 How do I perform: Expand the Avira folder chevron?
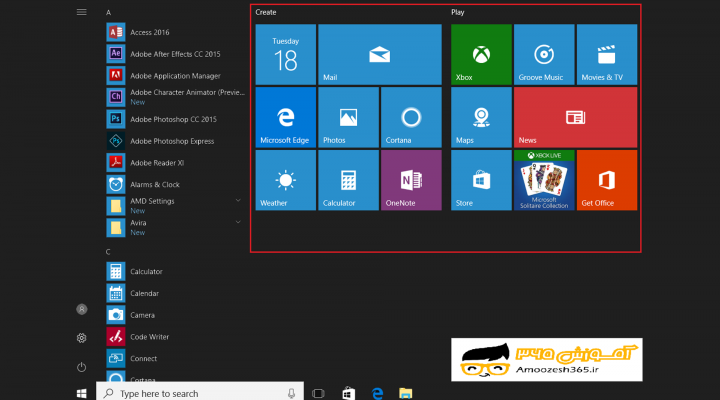(238, 222)
